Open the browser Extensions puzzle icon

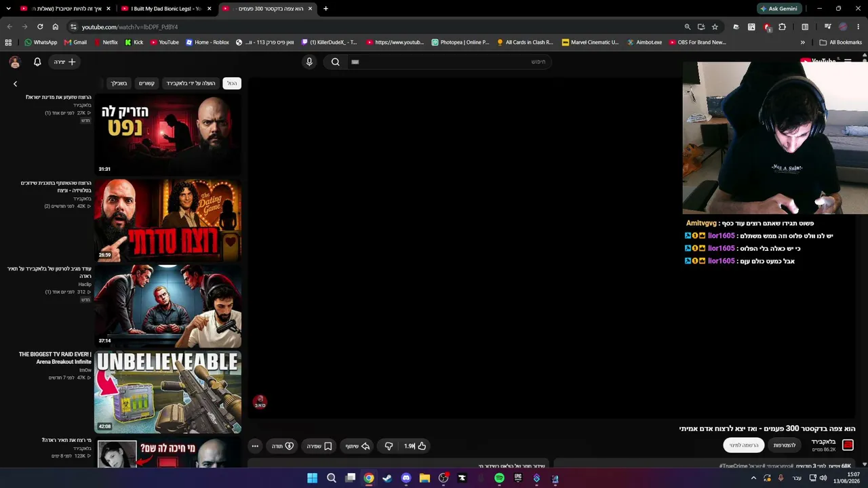pos(782,27)
